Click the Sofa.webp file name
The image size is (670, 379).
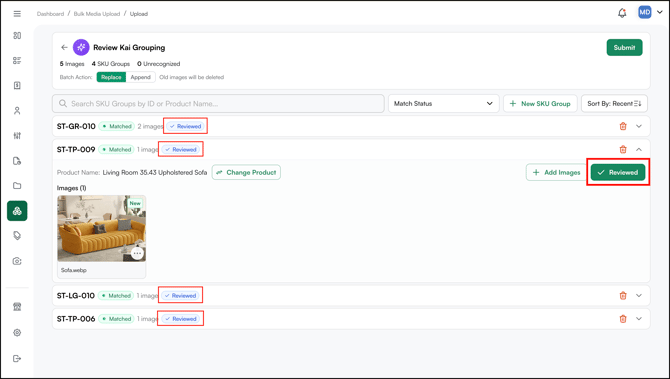[73, 270]
